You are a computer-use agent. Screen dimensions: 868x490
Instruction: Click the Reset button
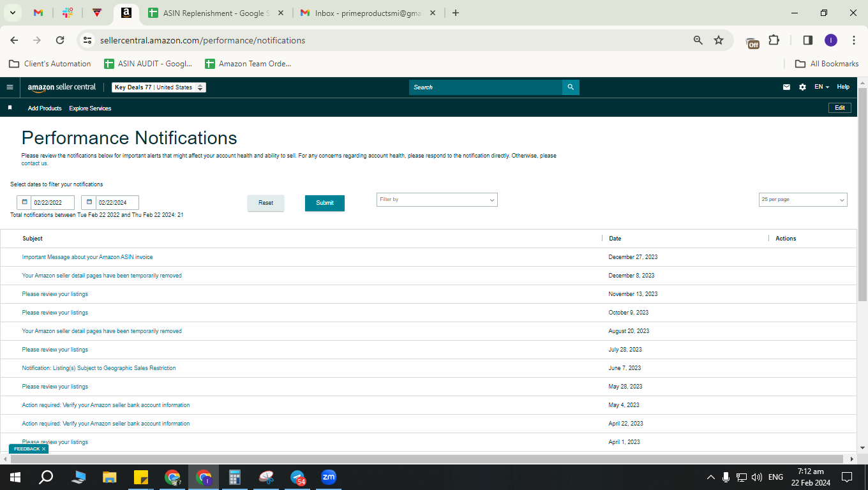coord(266,203)
